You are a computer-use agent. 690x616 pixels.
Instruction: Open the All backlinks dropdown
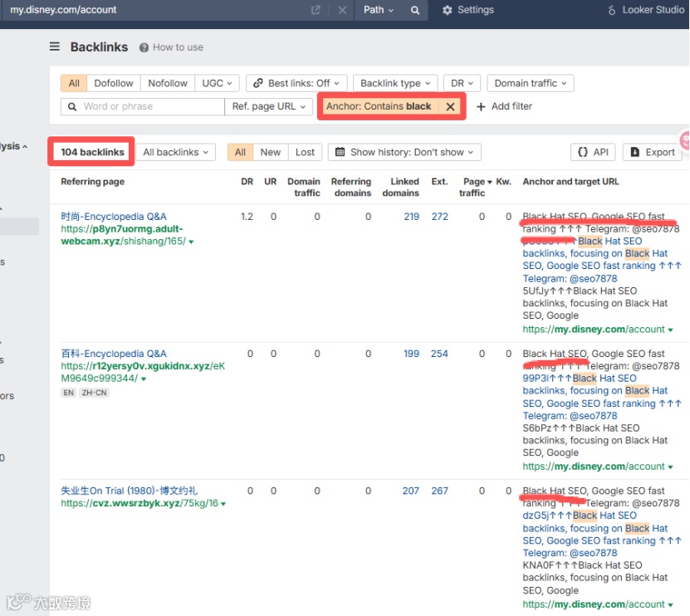[x=175, y=152]
